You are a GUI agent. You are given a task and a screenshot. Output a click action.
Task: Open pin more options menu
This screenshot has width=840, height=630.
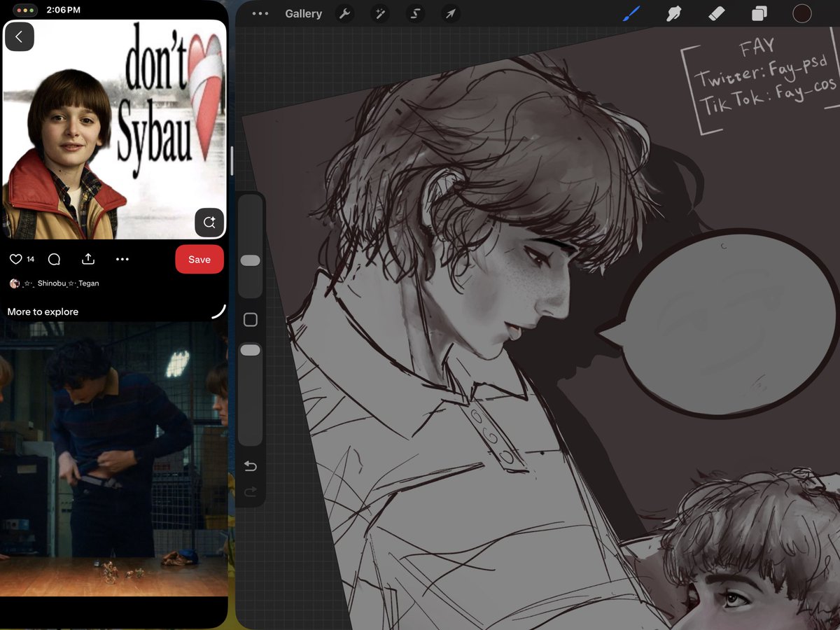pos(122,259)
